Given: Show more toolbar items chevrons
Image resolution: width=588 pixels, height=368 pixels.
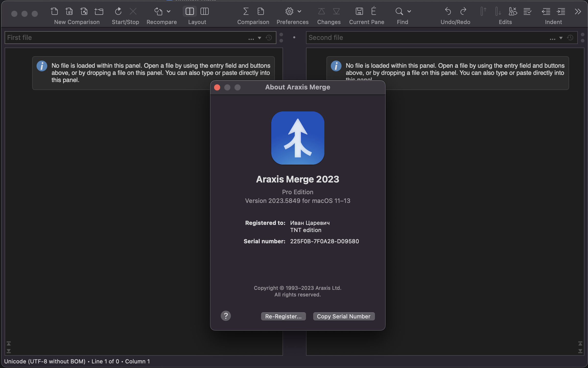Looking at the screenshot, I should click(578, 11).
